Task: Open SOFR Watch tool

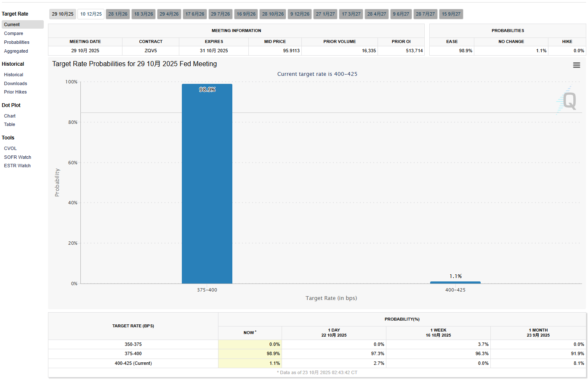Action: (x=18, y=157)
